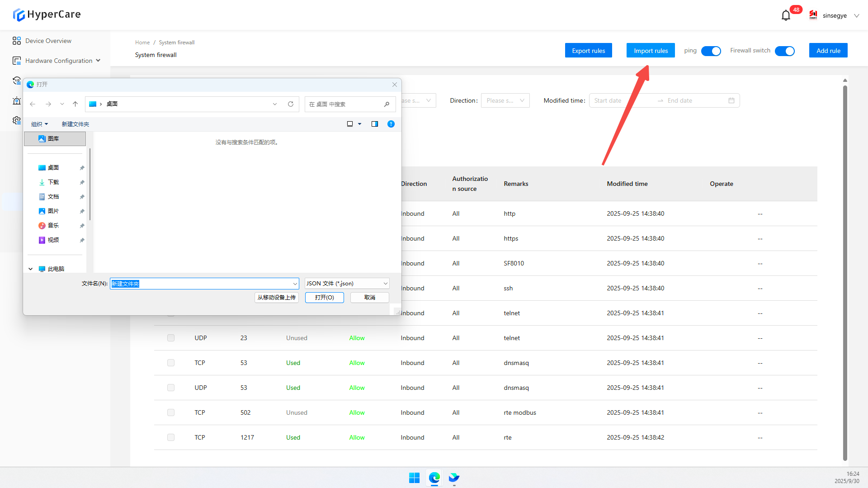Click the calendar icon in date range
Screen dimensions: 868x488
pyautogui.click(x=731, y=100)
